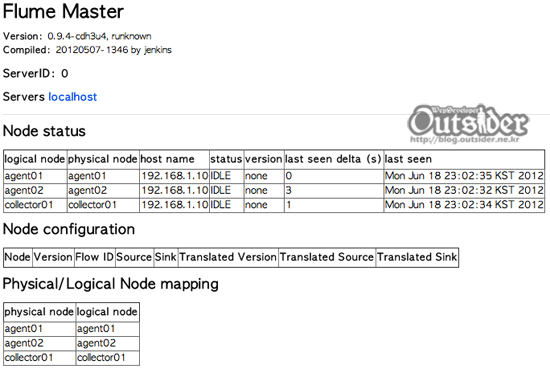Image resolution: width=550 pixels, height=369 pixels.
Task: Click version header in Node status table
Action: pos(264,159)
